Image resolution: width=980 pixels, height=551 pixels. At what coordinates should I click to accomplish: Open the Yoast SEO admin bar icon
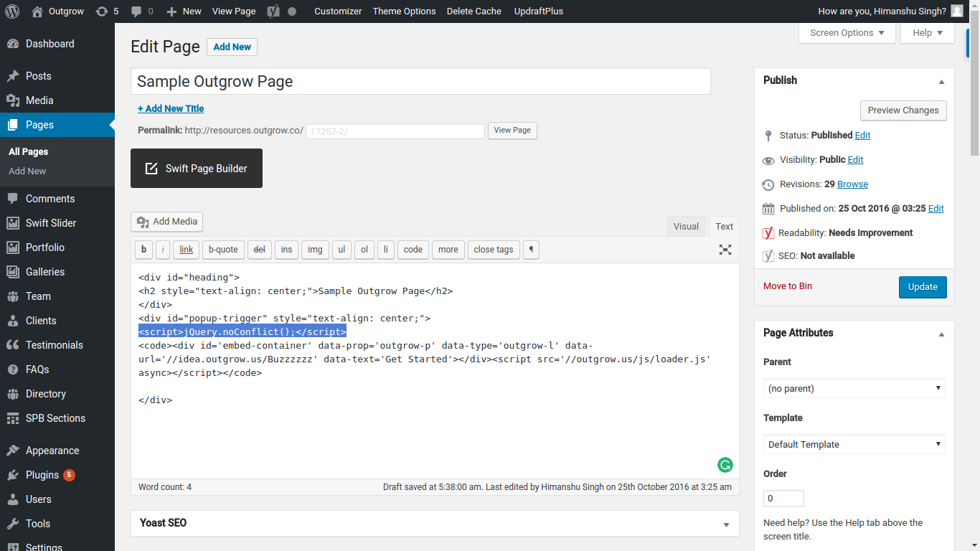pos(273,11)
